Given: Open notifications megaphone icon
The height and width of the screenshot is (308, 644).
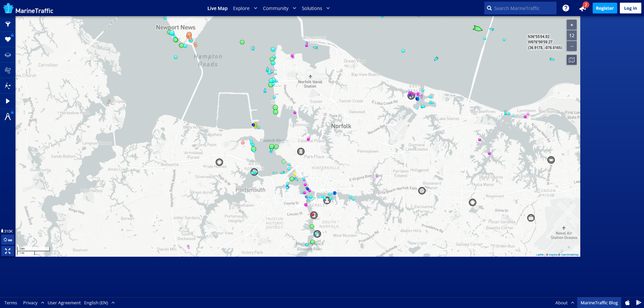Looking at the screenshot, I should point(582,8).
